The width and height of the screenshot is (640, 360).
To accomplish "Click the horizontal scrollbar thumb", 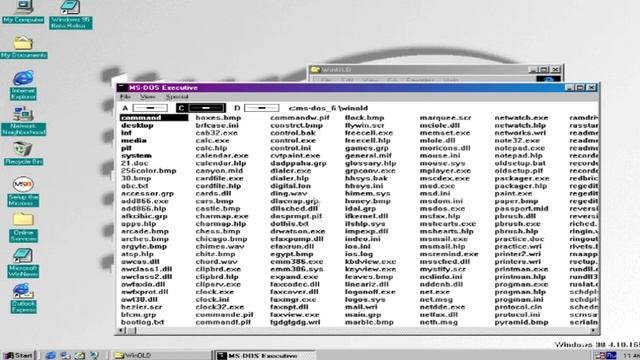I will pyautogui.click(x=131, y=331).
